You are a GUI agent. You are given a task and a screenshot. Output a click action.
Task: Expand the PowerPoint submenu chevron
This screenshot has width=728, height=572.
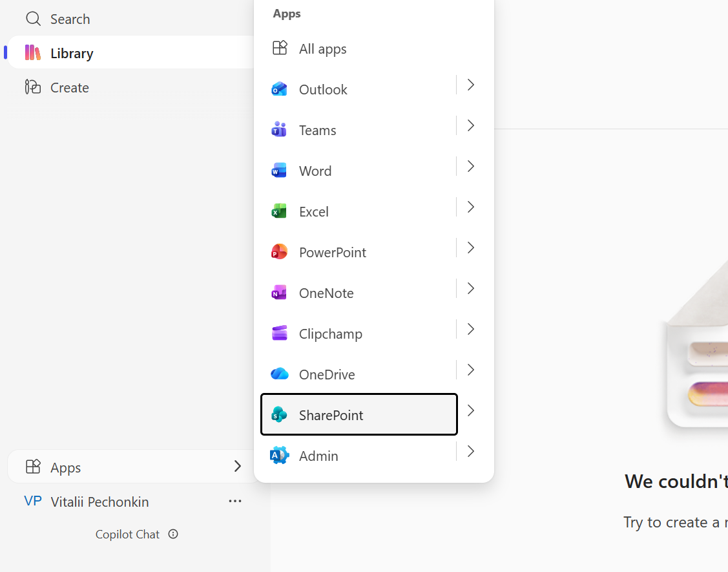point(471,248)
